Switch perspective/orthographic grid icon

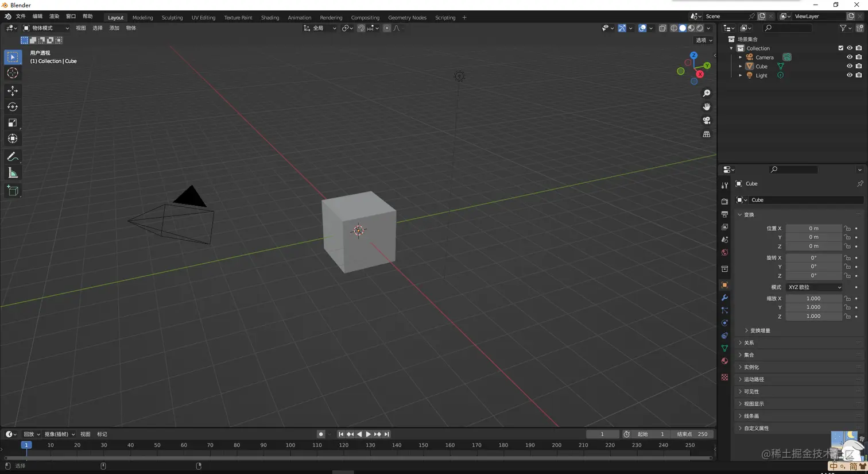[707, 134]
